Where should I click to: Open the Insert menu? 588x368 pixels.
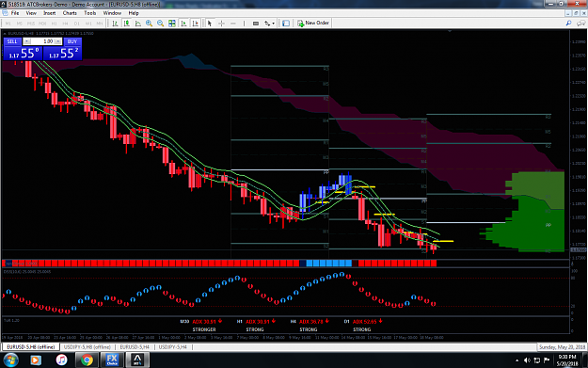point(50,13)
